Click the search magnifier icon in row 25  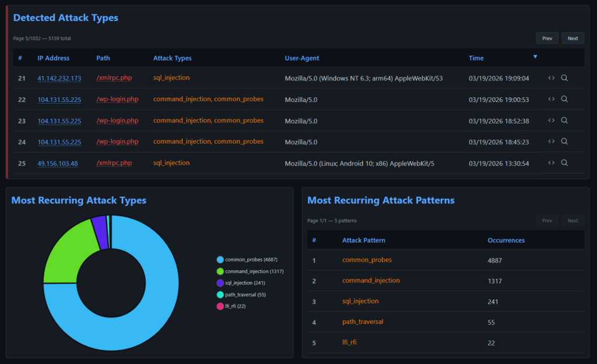click(x=564, y=162)
